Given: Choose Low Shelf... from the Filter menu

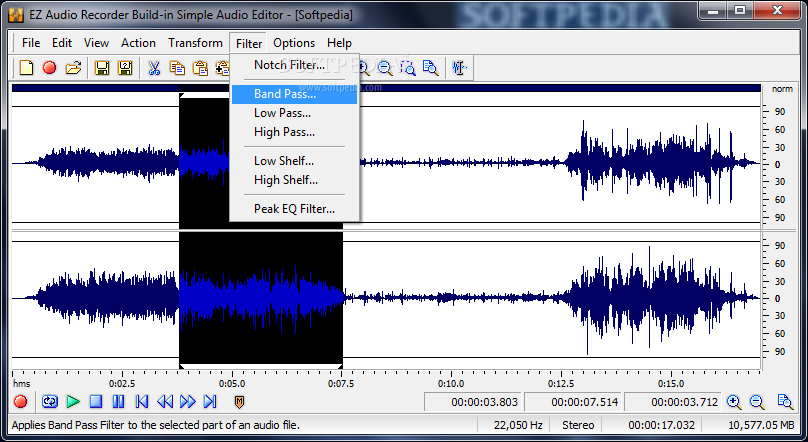Looking at the screenshot, I should (294, 161).
